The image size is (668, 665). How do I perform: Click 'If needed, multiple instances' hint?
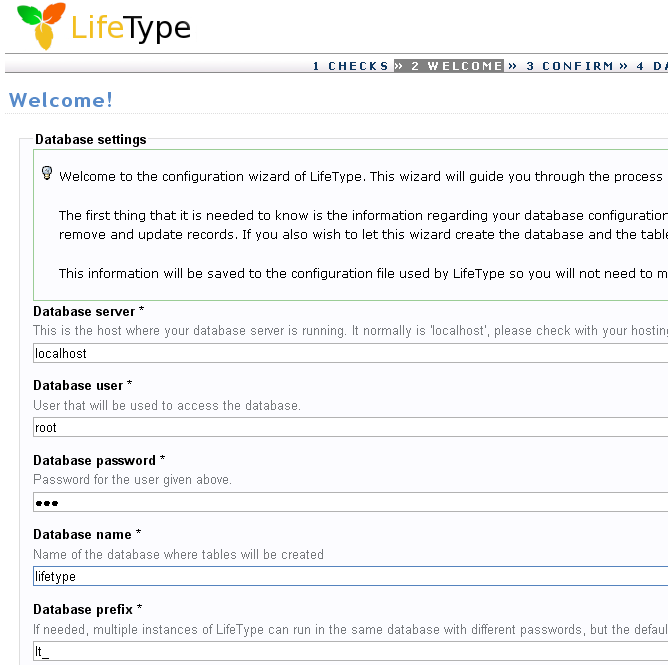(351, 630)
